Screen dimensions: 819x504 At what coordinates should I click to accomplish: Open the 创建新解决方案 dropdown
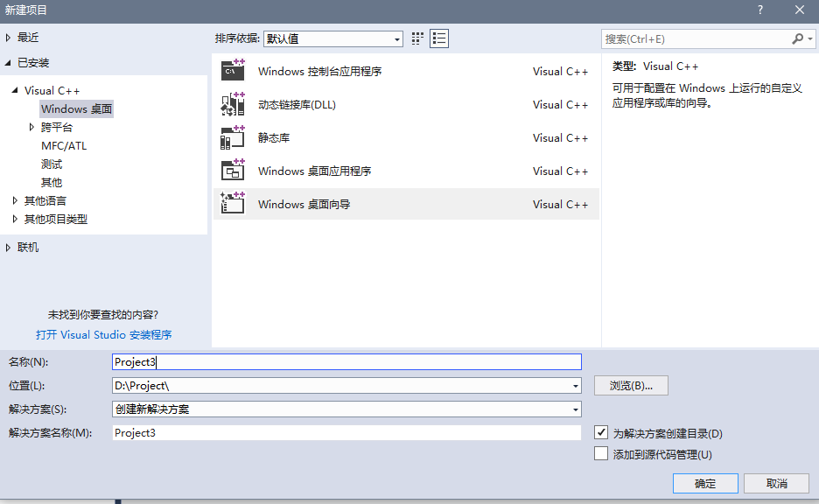[575, 409]
